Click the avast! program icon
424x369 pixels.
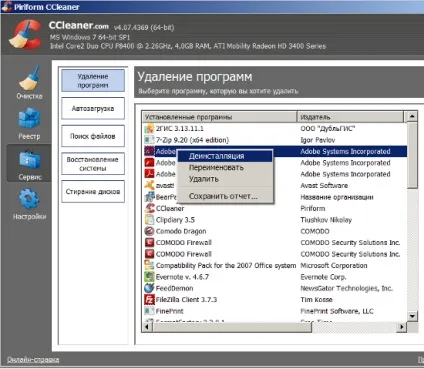point(149,185)
